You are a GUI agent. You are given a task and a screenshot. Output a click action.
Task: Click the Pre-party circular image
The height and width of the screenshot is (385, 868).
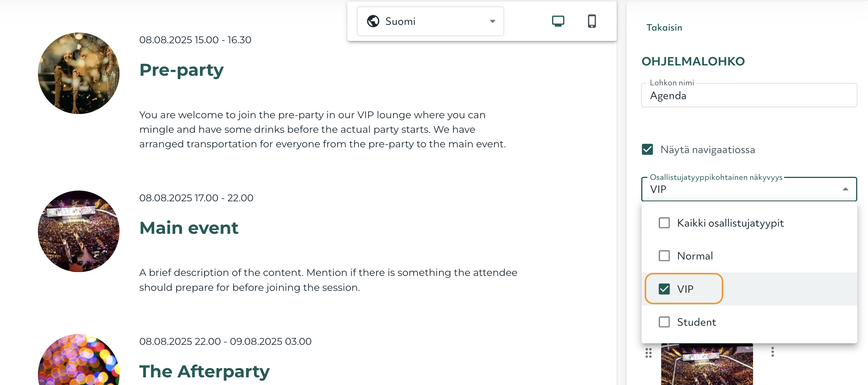(x=79, y=73)
